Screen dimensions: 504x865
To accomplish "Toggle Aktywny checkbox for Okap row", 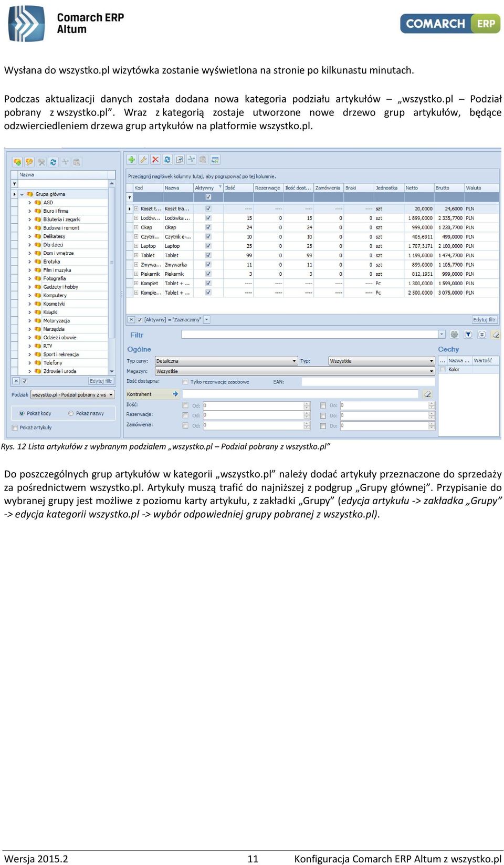I will click(x=208, y=227).
